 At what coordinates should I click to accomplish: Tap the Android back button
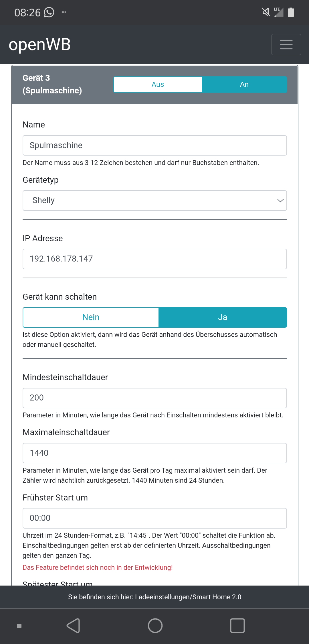[x=73, y=625]
